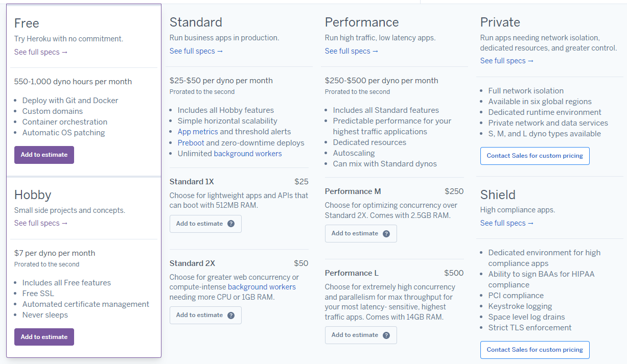Click help icon beside Standard 1X estimate
The width and height of the screenshot is (627, 364).
click(x=231, y=224)
